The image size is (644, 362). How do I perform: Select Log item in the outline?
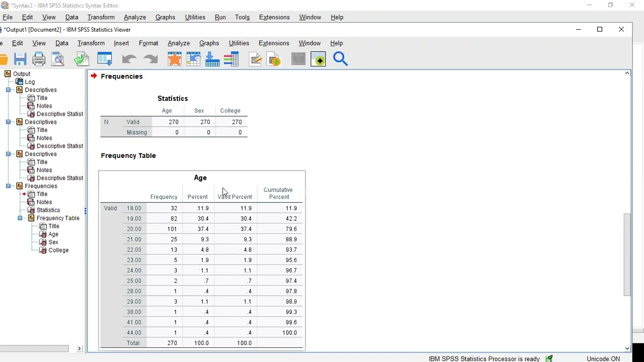30,82
